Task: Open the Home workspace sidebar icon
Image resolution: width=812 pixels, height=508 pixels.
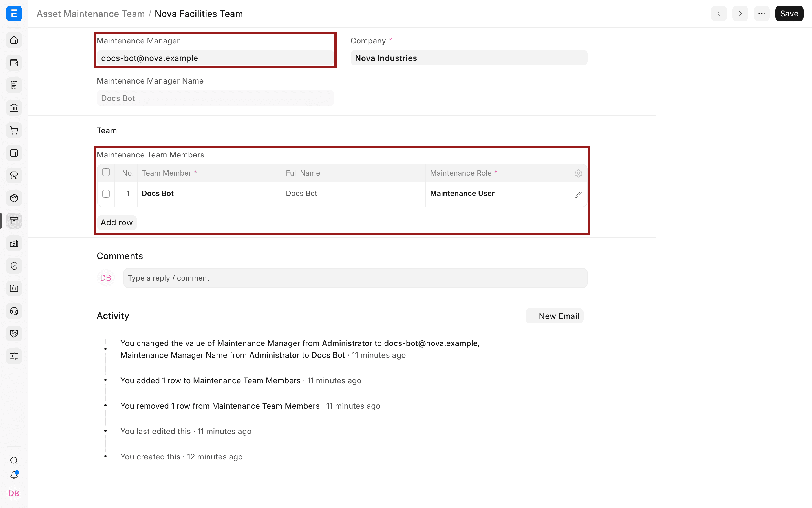Action: [x=14, y=40]
